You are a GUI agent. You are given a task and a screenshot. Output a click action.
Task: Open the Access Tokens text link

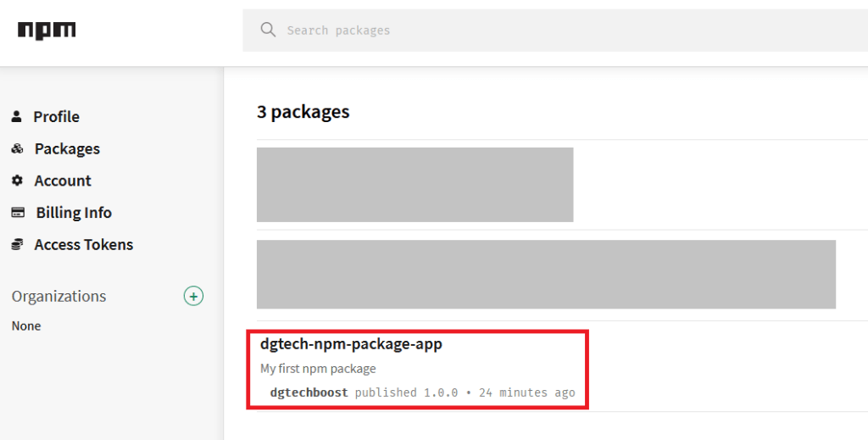[84, 245]
